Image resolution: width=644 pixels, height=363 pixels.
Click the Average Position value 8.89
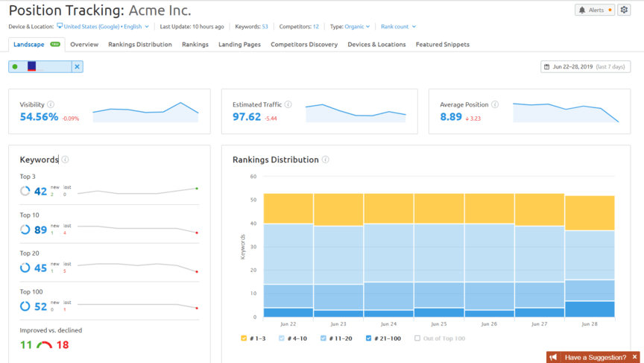click(450, 116)
